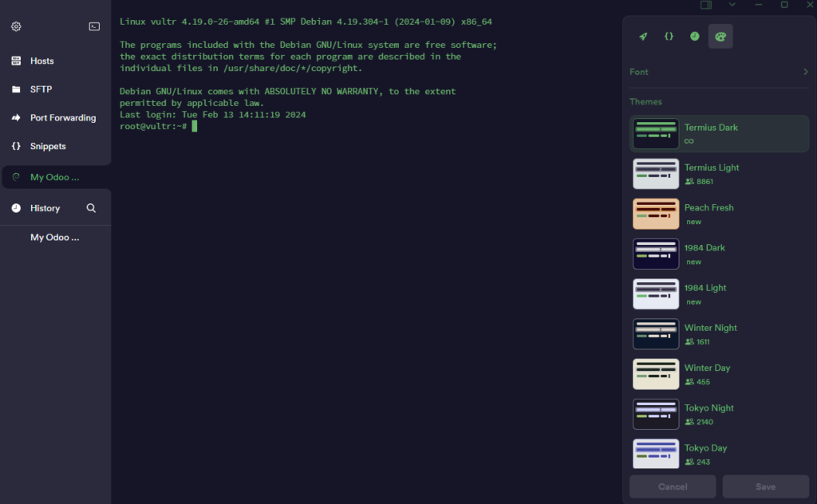Select the Themes palette panel icon
The height and width of the screenshot is (504, 817).
(x=720, y=36)
